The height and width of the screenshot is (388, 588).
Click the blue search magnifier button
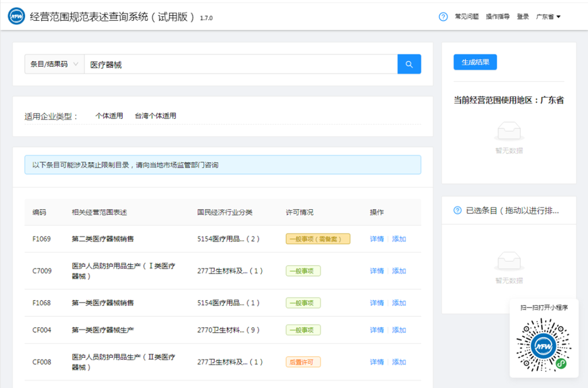click(x=409, y=64)
